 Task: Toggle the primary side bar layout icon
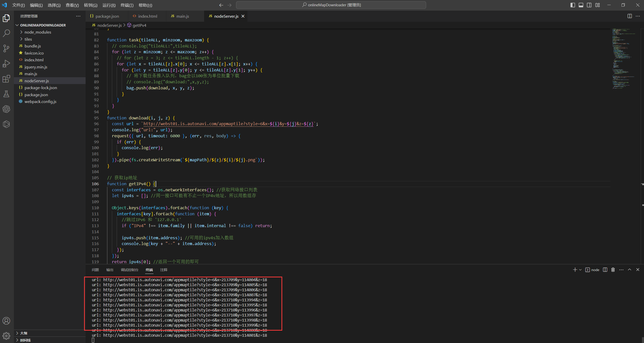[573, 5]
